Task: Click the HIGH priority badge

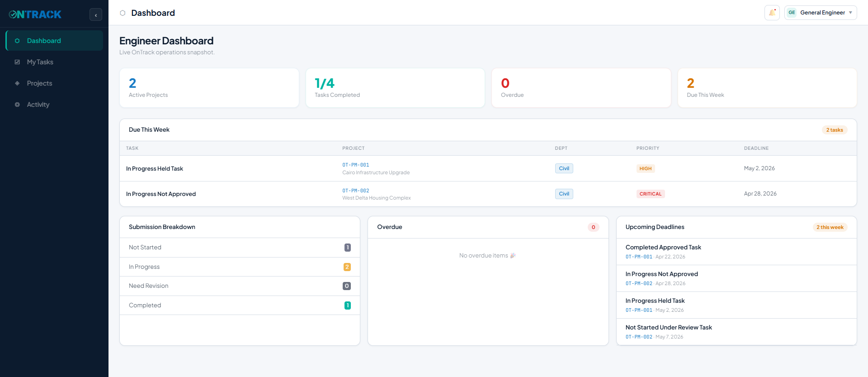Action: [646, 168]
